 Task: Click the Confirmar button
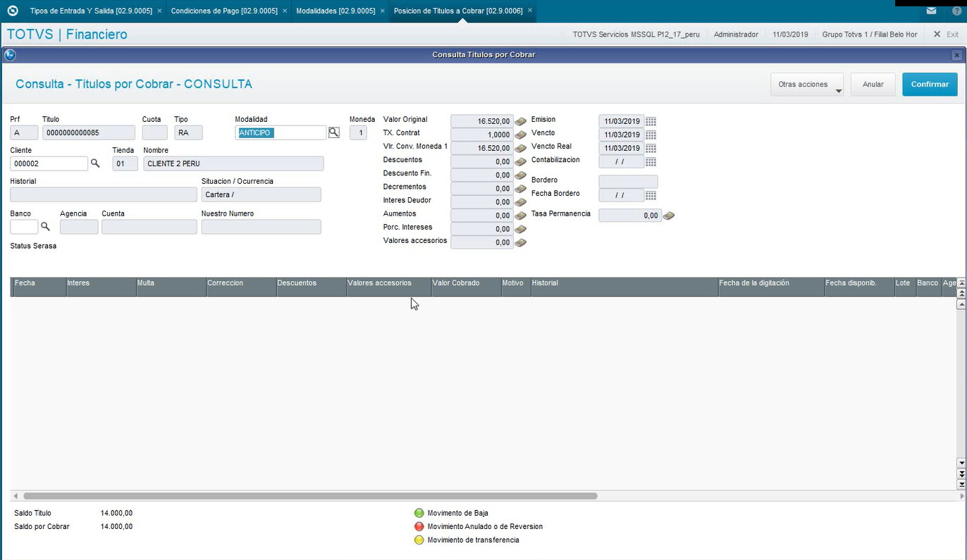pos(930,85)
